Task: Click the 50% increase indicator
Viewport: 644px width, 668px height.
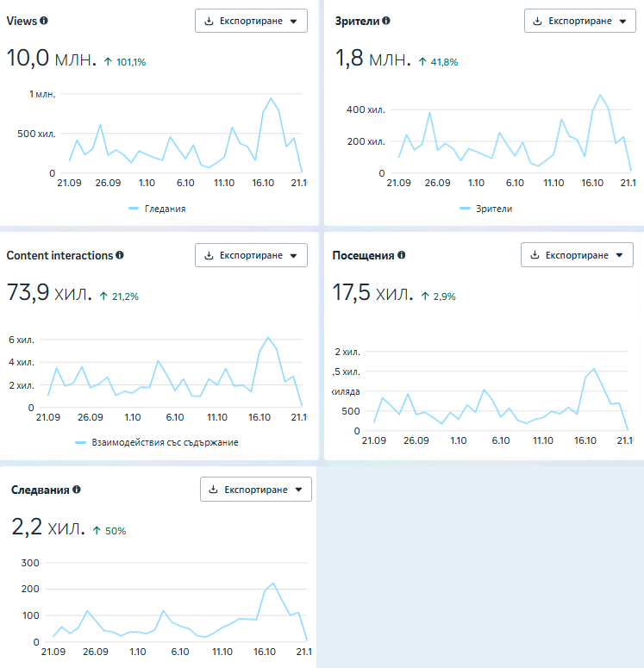Action: point(109,530)
